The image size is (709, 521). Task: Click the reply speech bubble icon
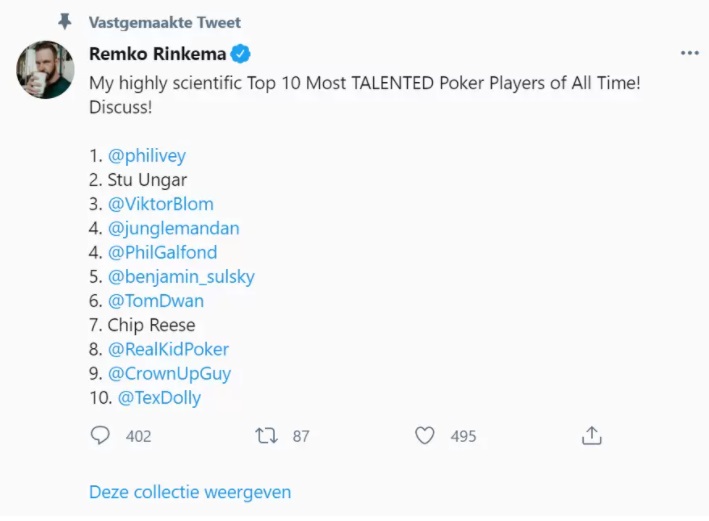(100, 436)
